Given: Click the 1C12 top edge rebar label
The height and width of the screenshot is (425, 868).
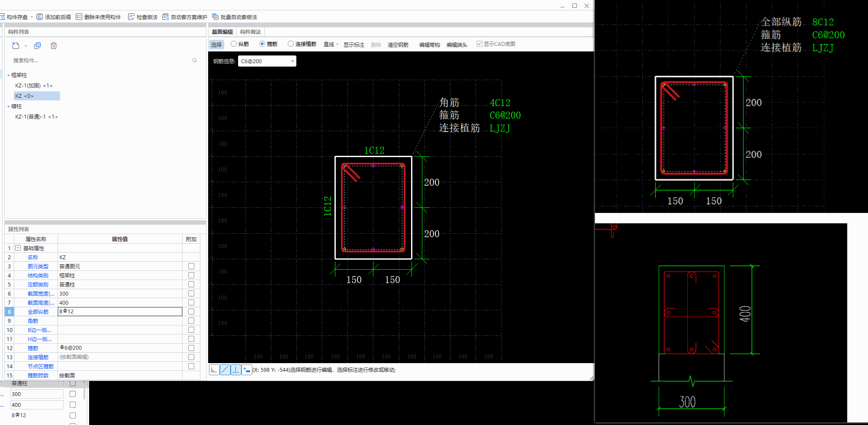Looking at the screenshot, I should [x=374, y=150].
